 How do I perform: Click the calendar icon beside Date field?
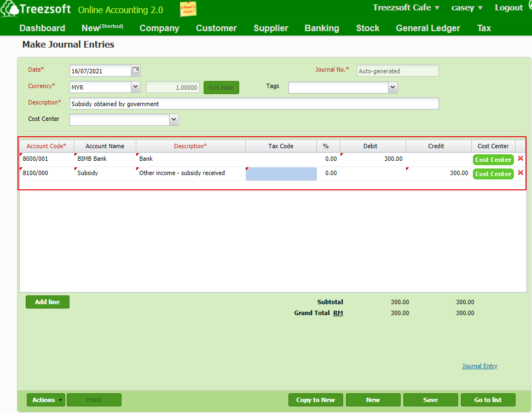point(136,71)
